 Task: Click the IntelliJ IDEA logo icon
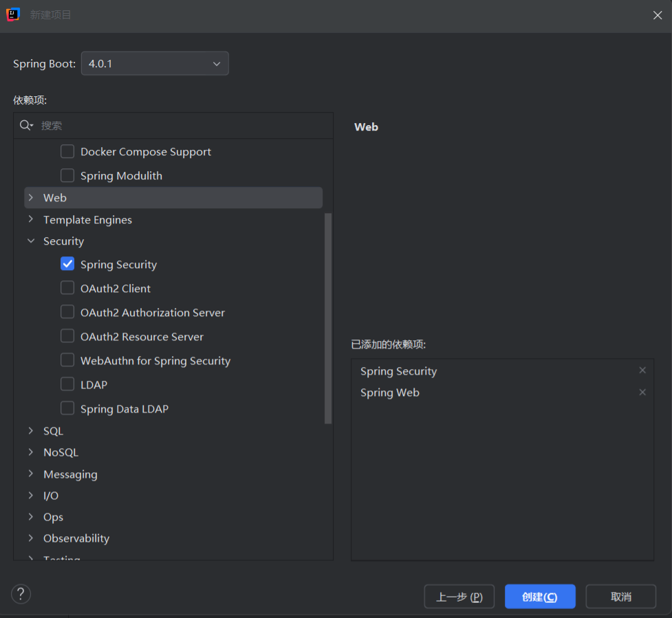(x=13, y=14)
